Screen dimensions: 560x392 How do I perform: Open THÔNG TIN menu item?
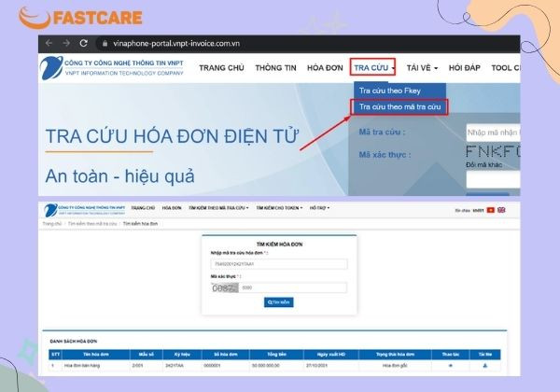tap(275, 68)
